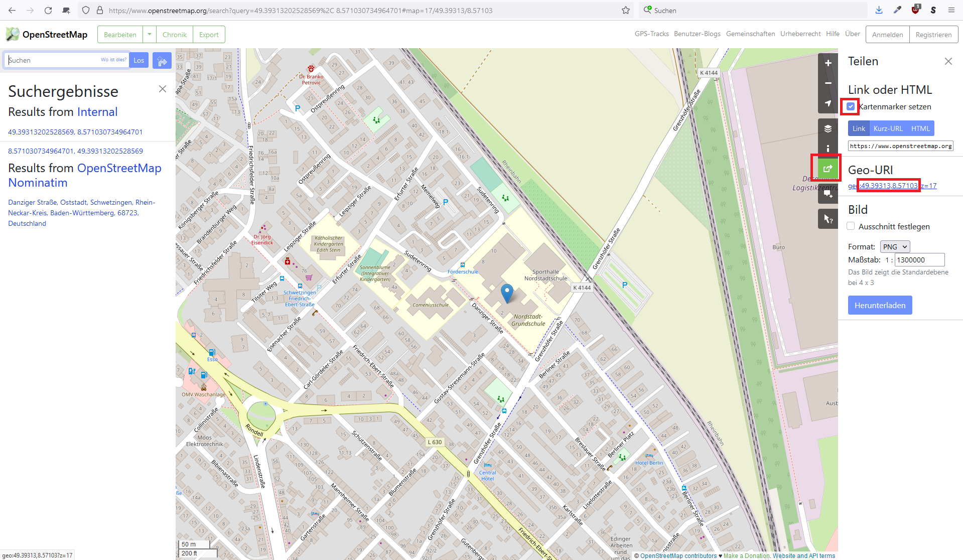Open the Danziger Straße, Oststadt result
The image size is (963, 560).
(82, 213)
